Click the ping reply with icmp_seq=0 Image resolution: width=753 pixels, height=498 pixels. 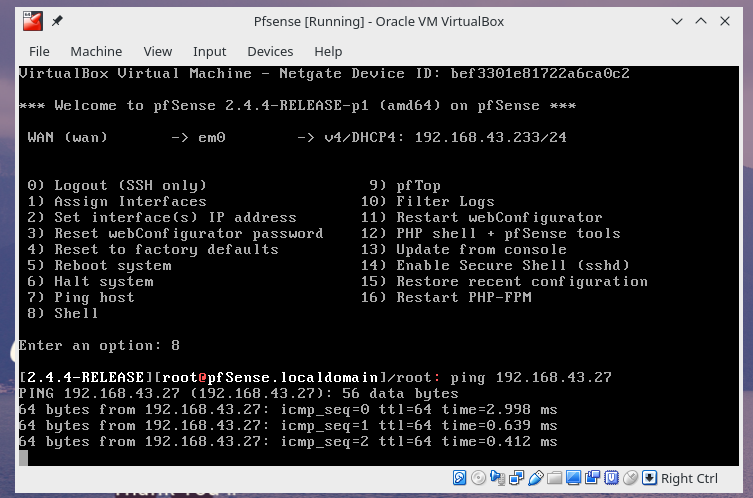[x=288, y=409]
